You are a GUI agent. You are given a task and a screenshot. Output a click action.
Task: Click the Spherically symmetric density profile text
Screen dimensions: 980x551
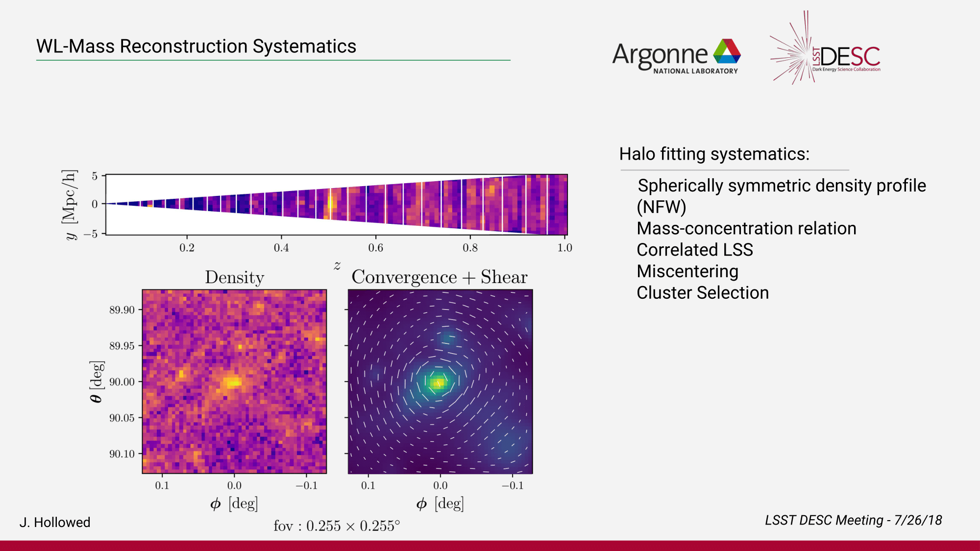782,186
